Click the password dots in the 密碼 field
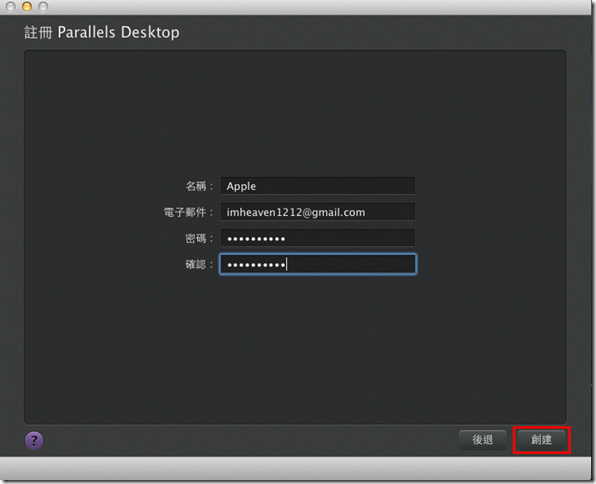This screenshot has height=484, width=596. 256,239
